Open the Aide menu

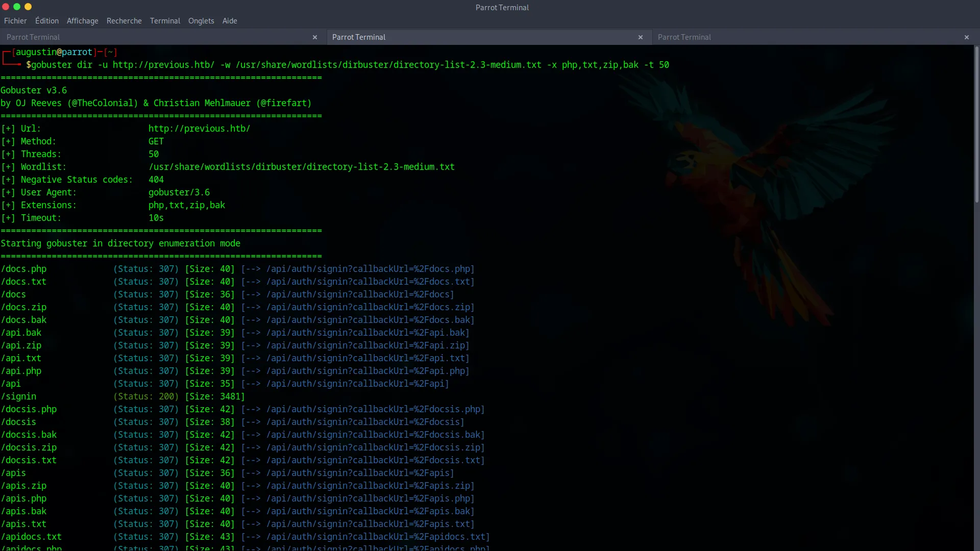230,21
